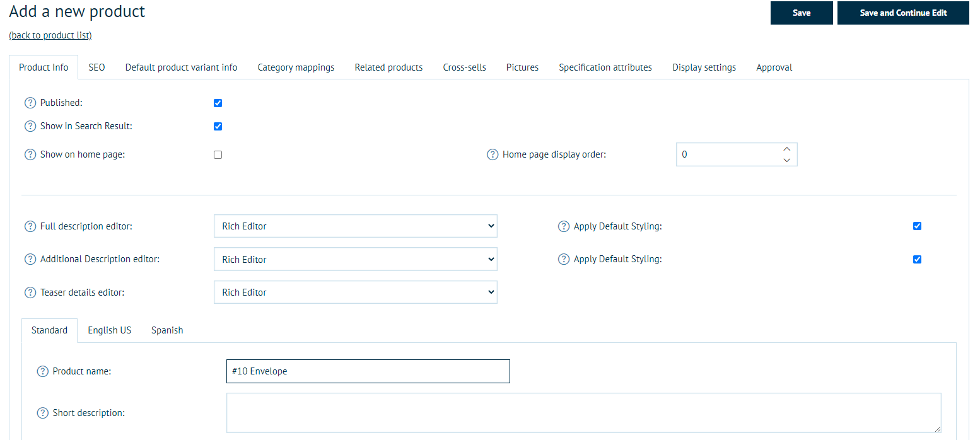Toggle Show in Search Result checkbox
980x440 pixels.
[x=218, y=126]
